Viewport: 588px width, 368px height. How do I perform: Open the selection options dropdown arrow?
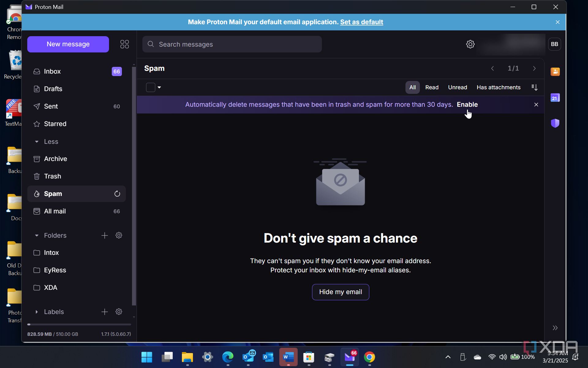pyautogui.click(x=159, y=87)
